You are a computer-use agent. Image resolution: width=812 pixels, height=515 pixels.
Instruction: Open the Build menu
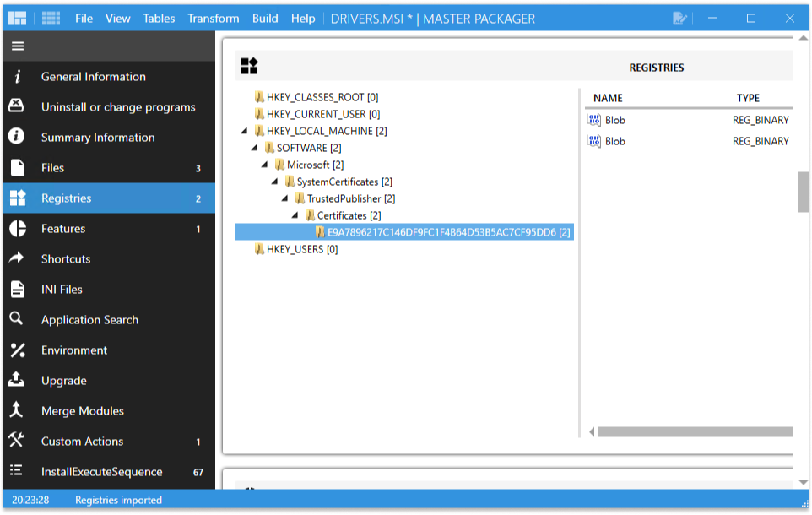point(265,19)
